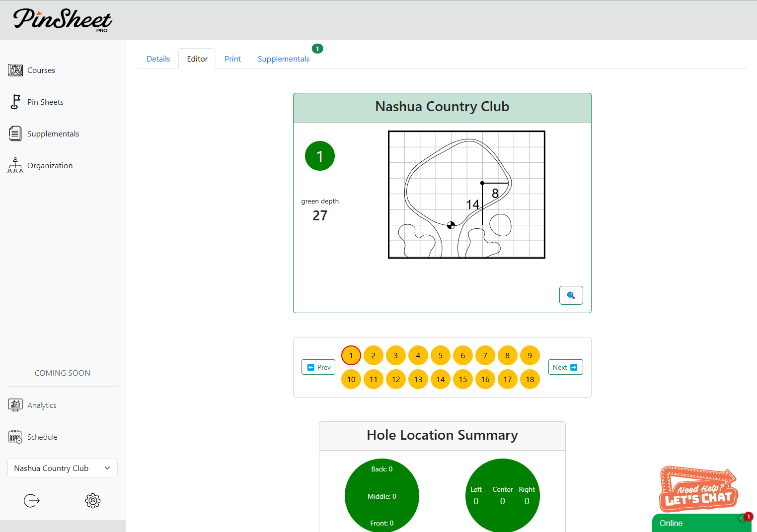
Task: Click the green depth value 27
Action: point(320,215)
